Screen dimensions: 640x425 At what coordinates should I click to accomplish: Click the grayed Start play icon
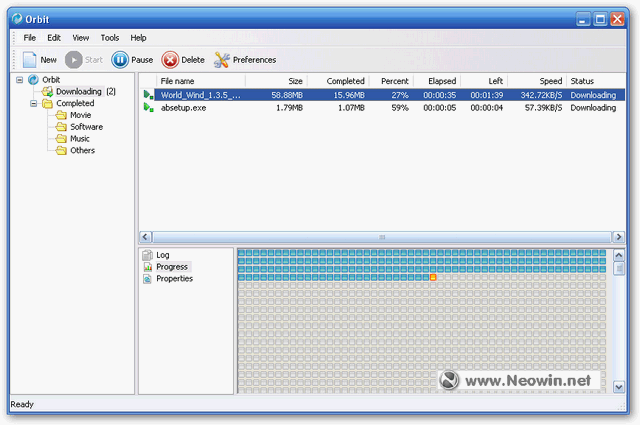pyautogui.click(x=73, y=60)
